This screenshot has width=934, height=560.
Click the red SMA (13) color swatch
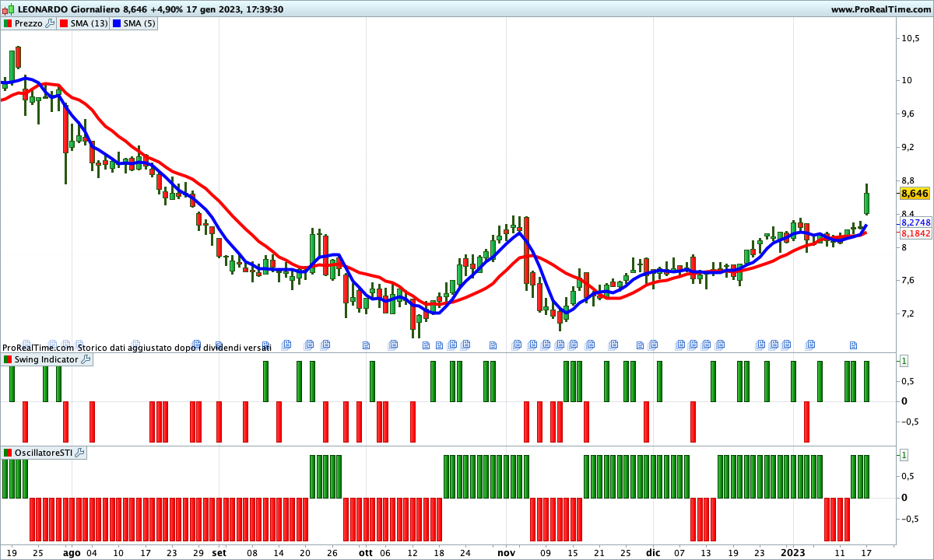(x=64, y=23)
